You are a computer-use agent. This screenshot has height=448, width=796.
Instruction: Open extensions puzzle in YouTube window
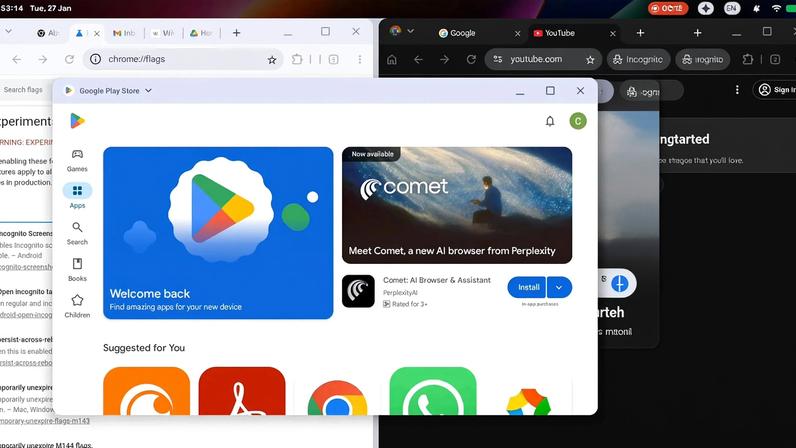[x=748, y=59]
